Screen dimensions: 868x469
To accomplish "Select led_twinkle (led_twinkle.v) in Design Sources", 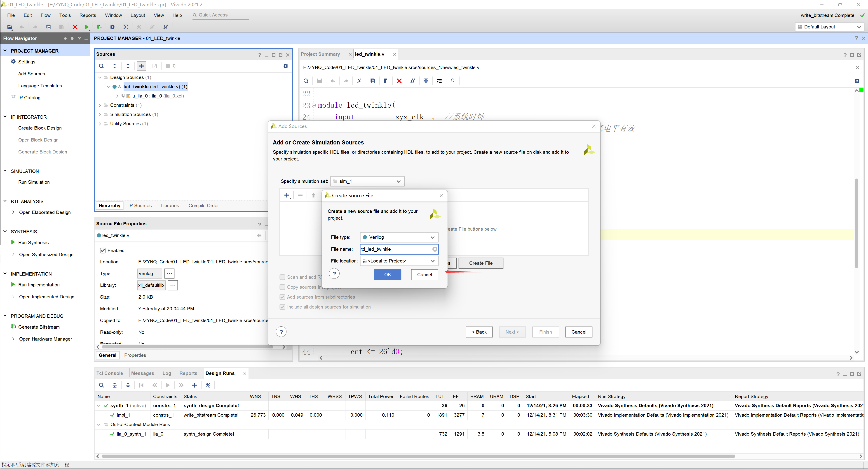I will (155, 87).
